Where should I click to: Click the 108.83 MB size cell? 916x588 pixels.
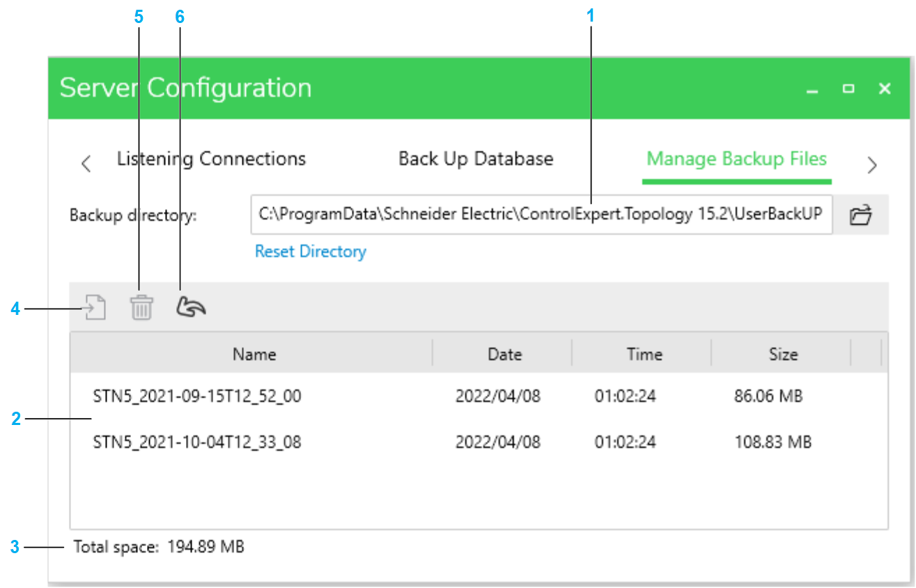pos(773,442)
